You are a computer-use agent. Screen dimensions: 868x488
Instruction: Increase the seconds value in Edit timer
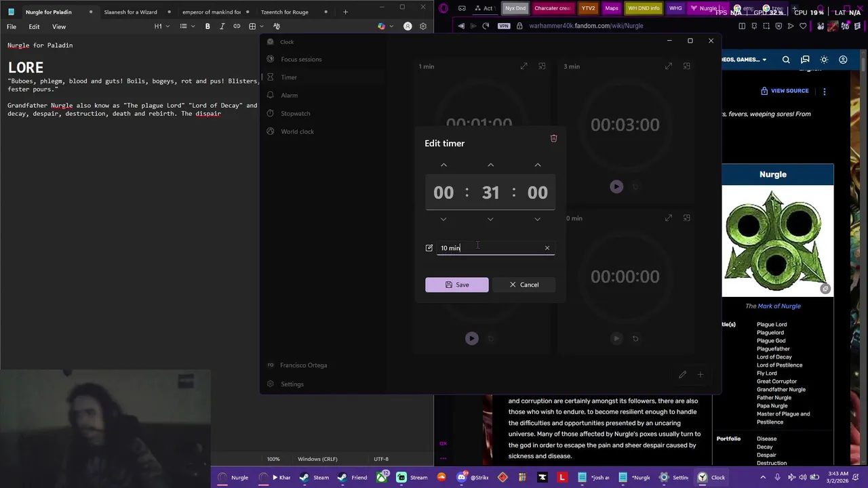click(x=538, y=165)
